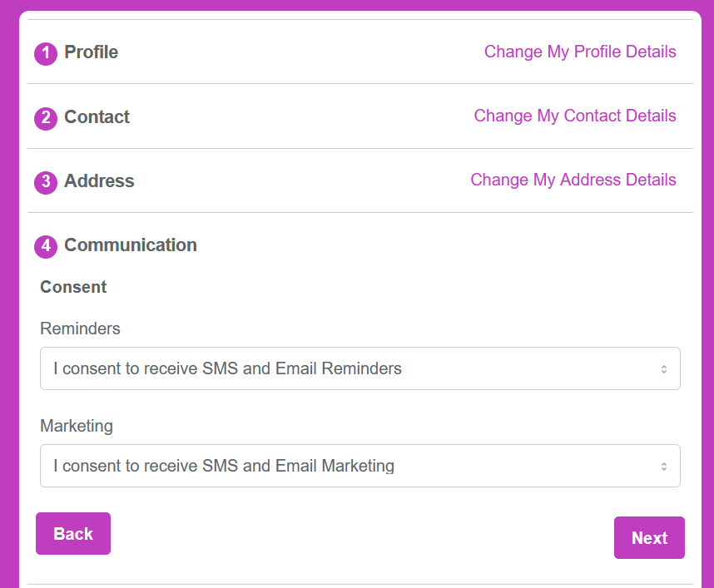Click the Marketing dropdown arrow indicator
The width and height of the screenshot is (714, 588).
664,467
